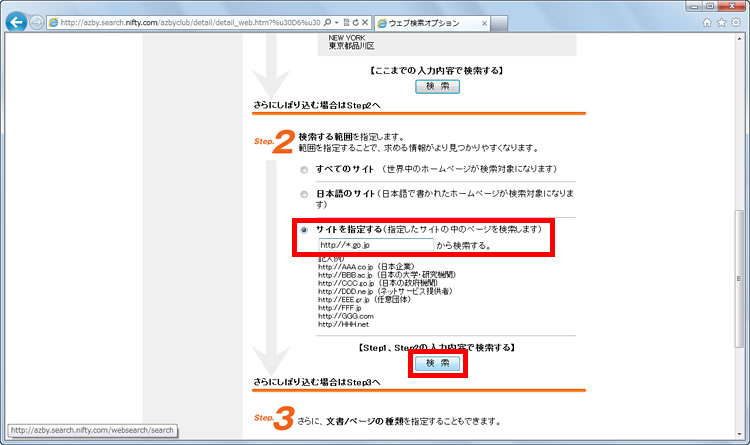Select the 日本語のサイト radio button

coord(304,194)
